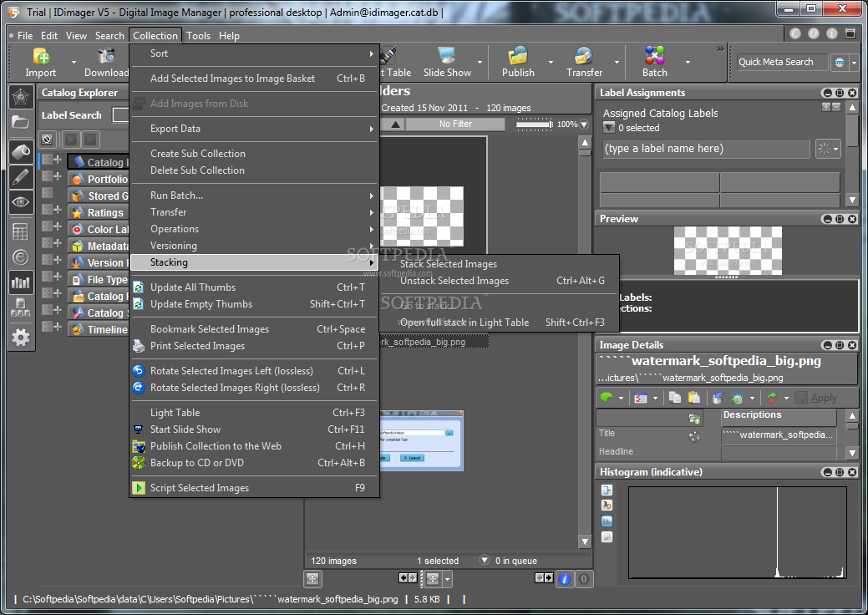Click Script Selected Images

[x=255, y=488]
